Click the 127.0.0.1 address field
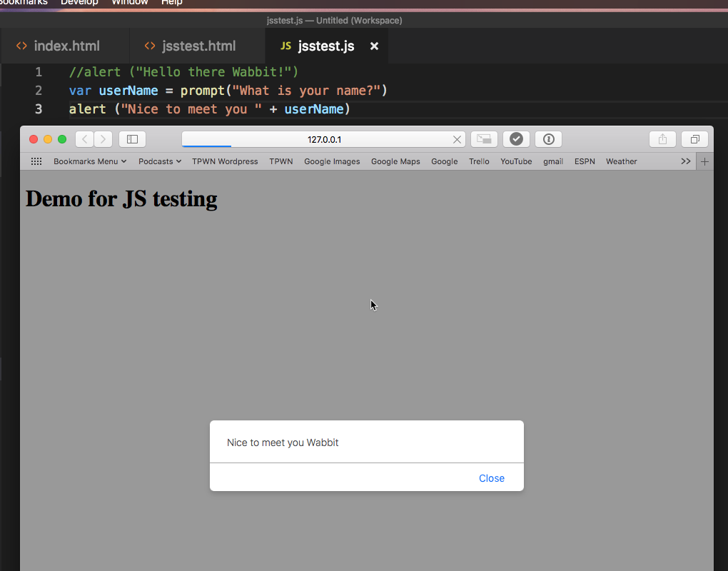Screen dimensions: 728x571 [x=323, y=139]
